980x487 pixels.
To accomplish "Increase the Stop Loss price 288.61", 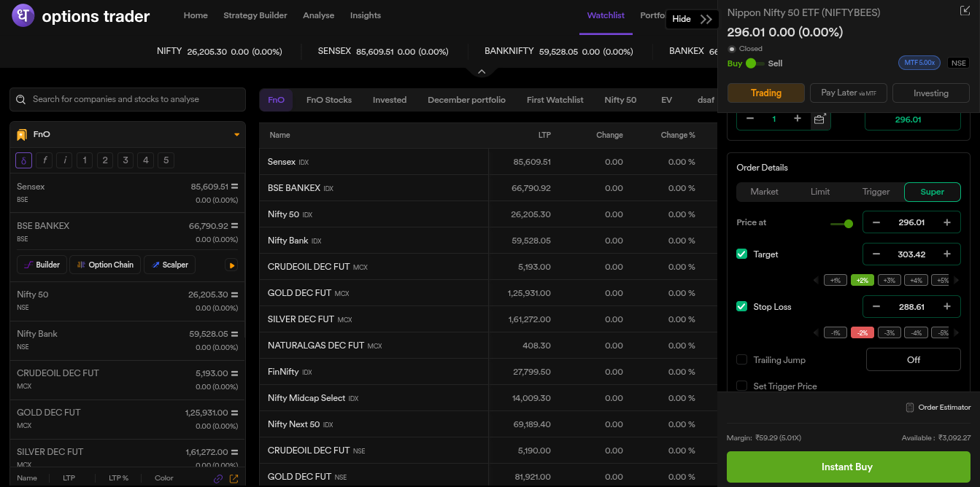I will [947, 307].
